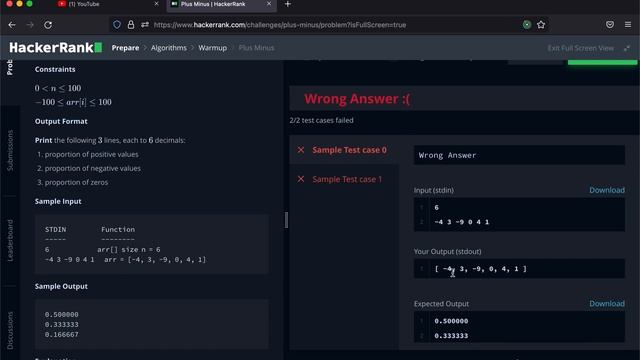
Task: Select the Plus Minus | HackerRank tab
Action: tap(222, 4)
